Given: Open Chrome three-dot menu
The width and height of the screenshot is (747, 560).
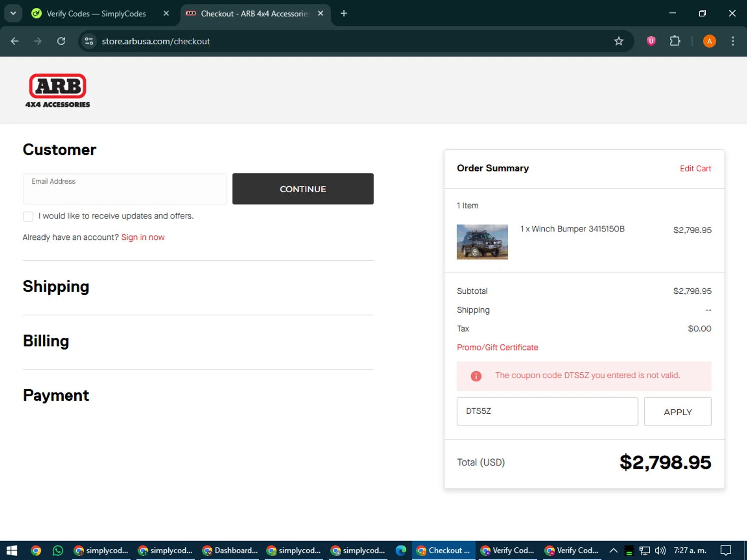Looking at the screenshot, I should pos(733,41).
